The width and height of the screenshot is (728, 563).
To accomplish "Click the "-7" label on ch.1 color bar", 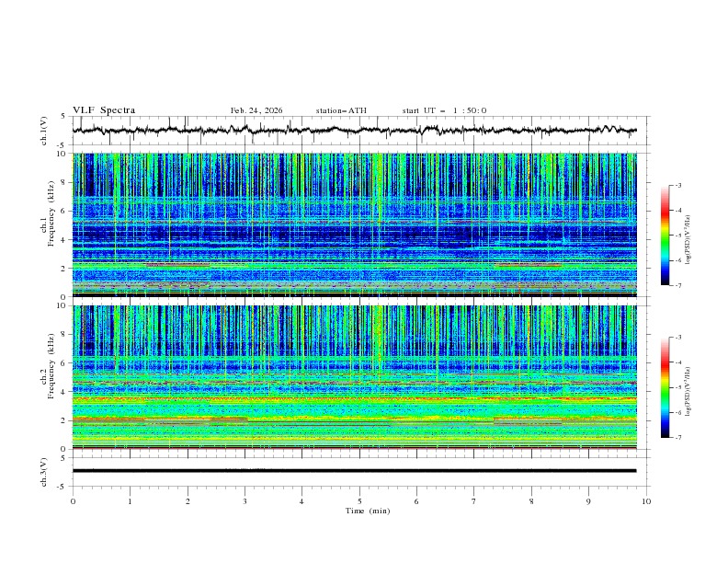I will (x=678, y=285).
